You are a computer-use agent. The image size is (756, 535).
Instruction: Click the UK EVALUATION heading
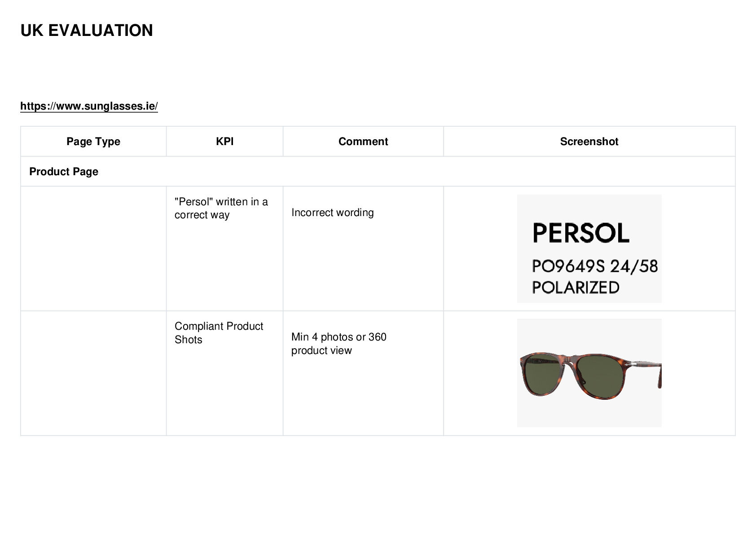click(87, 31)
